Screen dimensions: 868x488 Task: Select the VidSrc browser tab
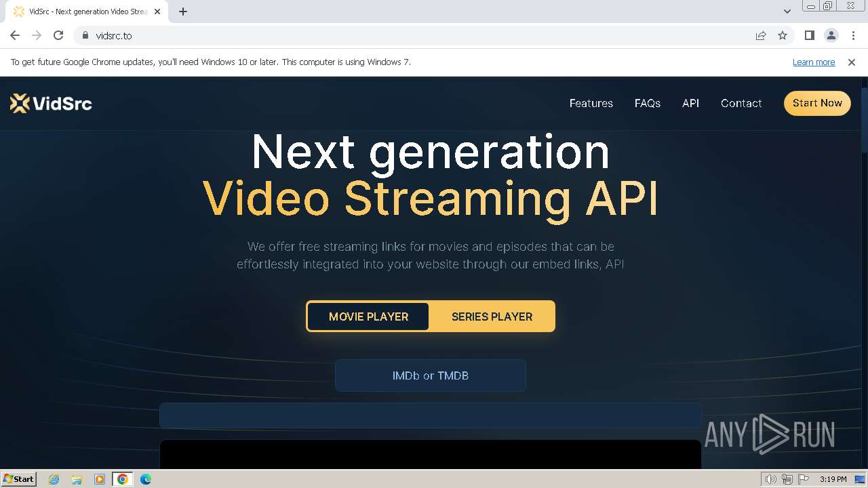tap(88, 12)
